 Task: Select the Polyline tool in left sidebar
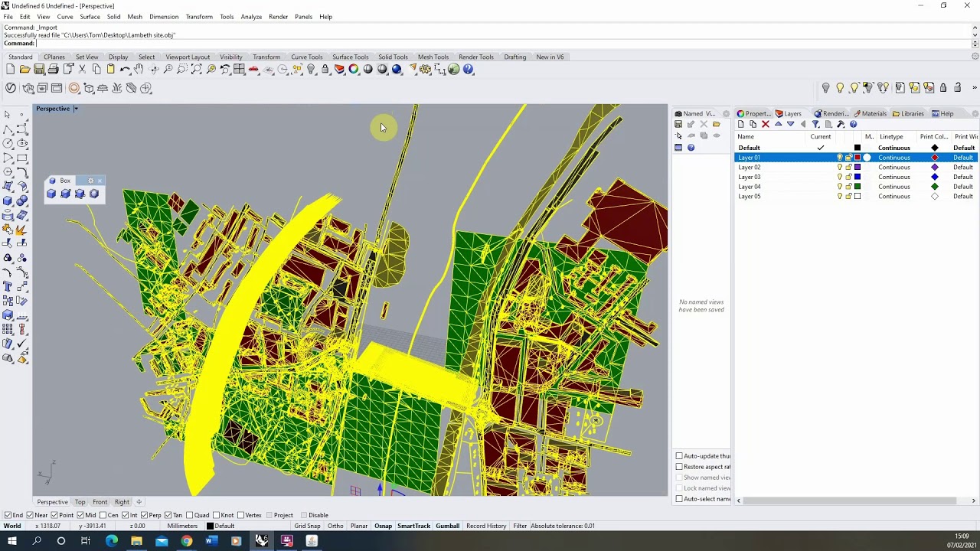(x=8, y=129)
